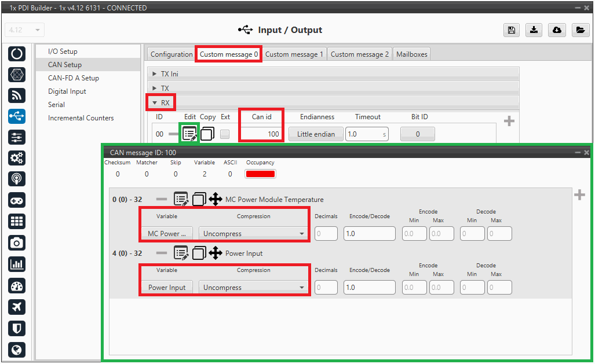Click the move arrows icon for Power Input

point(216,253)
